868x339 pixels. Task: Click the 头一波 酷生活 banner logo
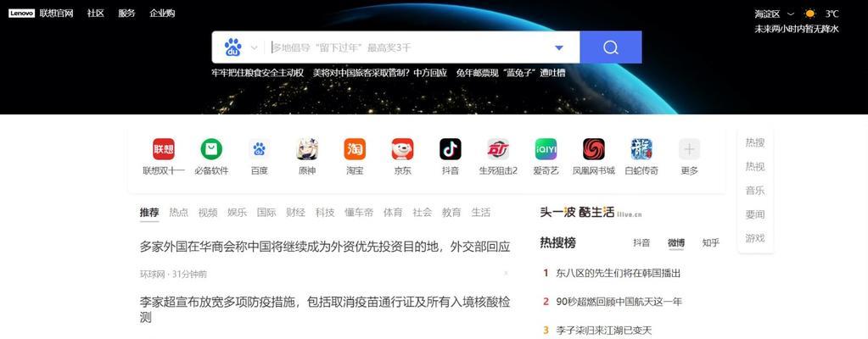click(591, 213)
